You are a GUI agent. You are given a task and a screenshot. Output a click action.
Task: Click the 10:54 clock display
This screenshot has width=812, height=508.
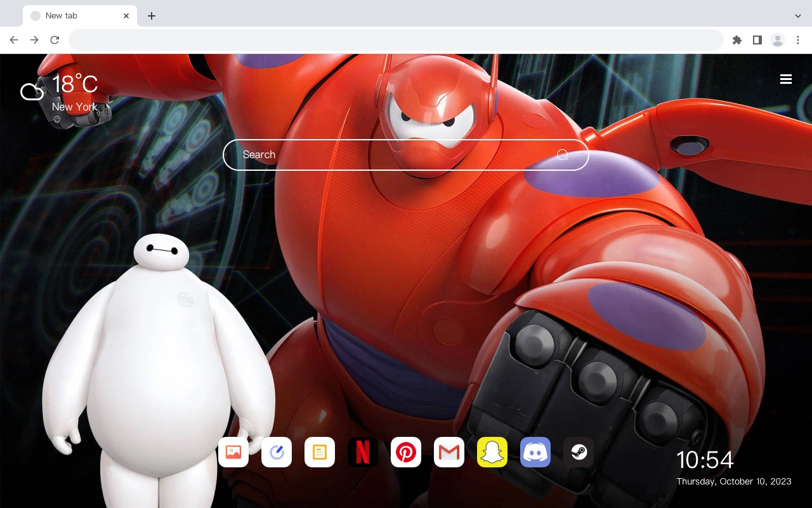(x=705, y=460)
